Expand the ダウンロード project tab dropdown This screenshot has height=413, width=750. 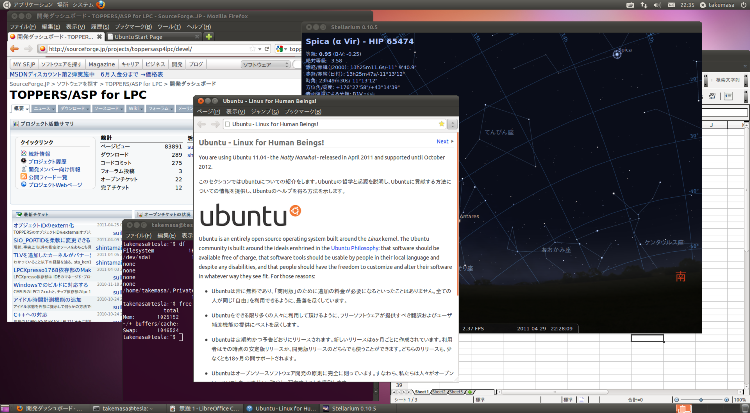(x=88, y=109)
